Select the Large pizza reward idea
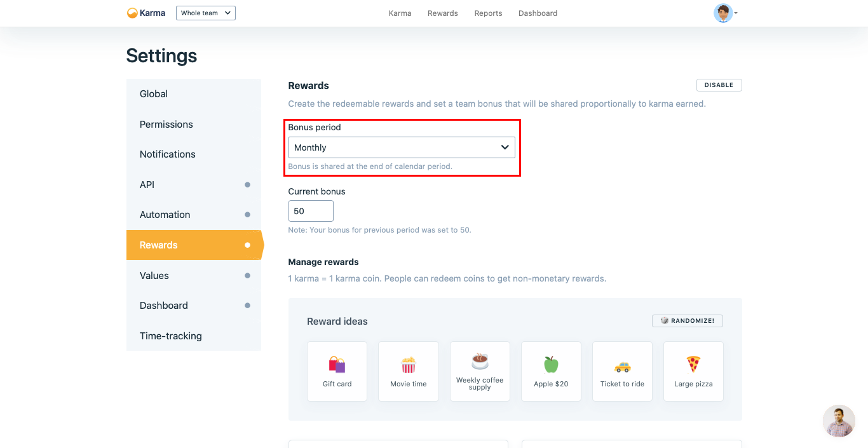Image resolution: width=868 pixels, height=448 pixels. [x=693, y=371]
